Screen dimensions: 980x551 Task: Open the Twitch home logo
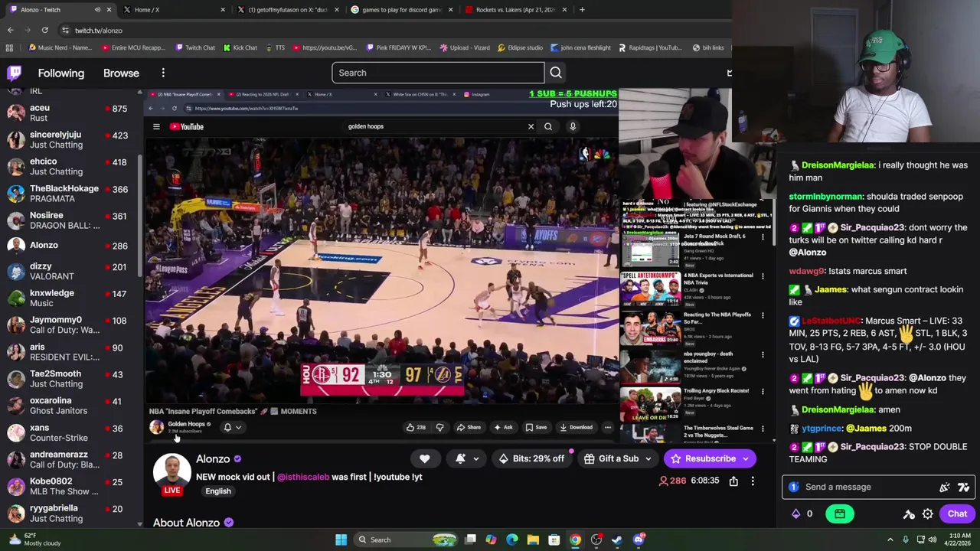tap(15, 73)
